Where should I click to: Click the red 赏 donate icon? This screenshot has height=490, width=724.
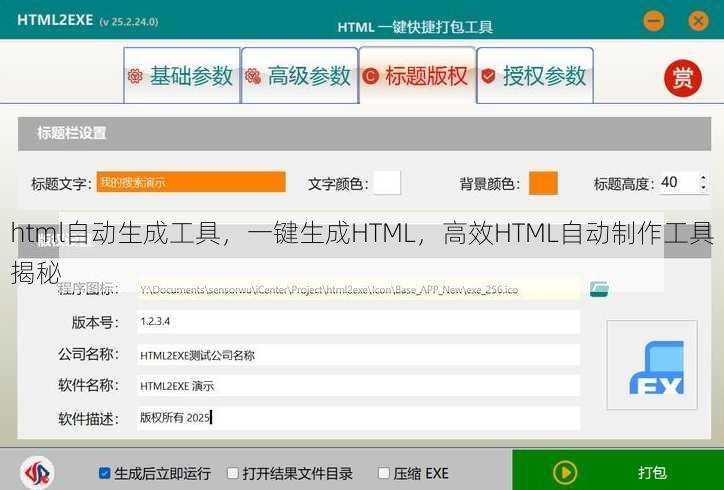coord(682,78)
